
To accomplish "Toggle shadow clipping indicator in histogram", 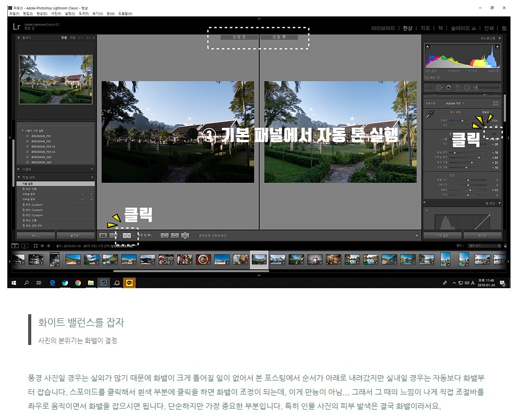I will tap(428, 46).
